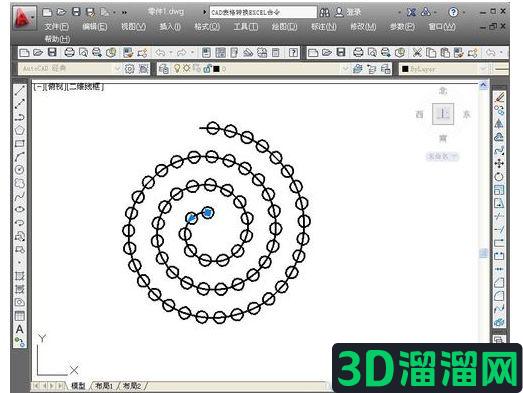Select the Rotate tool

click(499, 177)
